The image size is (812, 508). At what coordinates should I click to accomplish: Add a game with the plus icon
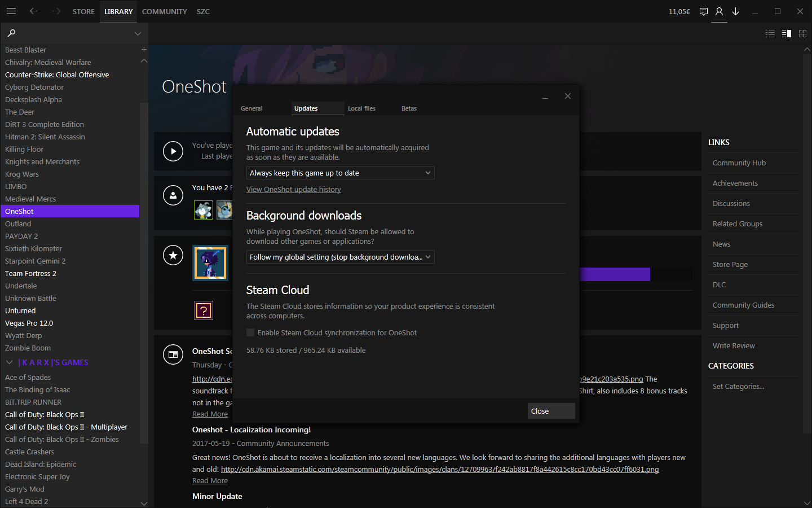pos(144,50)
